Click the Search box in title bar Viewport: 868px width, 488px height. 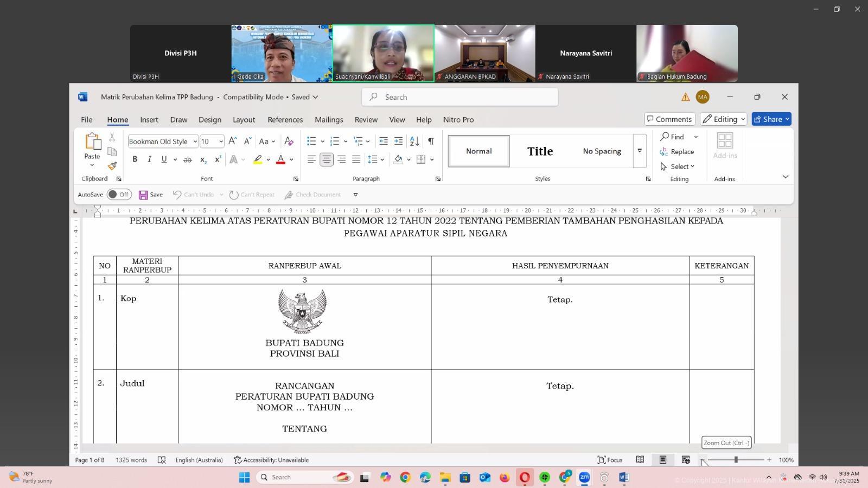(x=459, y=97)
